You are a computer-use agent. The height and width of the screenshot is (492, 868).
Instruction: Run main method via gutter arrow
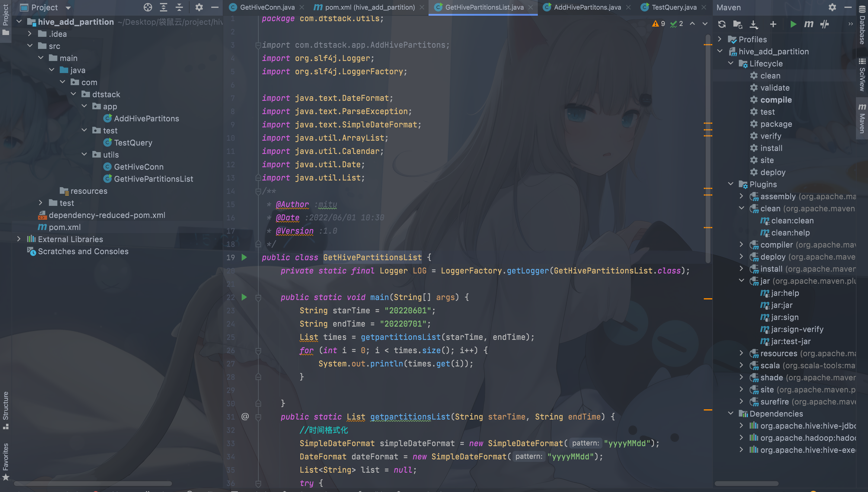click(x=244, y=297)
